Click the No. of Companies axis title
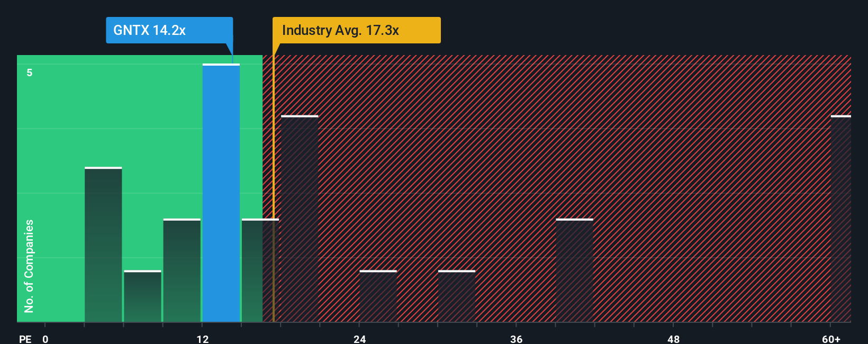This screenshot has width=868, height=344. tap(29, 266)
